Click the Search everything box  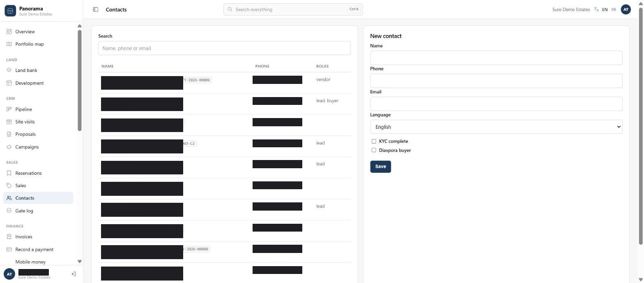(x=293, y=9)
